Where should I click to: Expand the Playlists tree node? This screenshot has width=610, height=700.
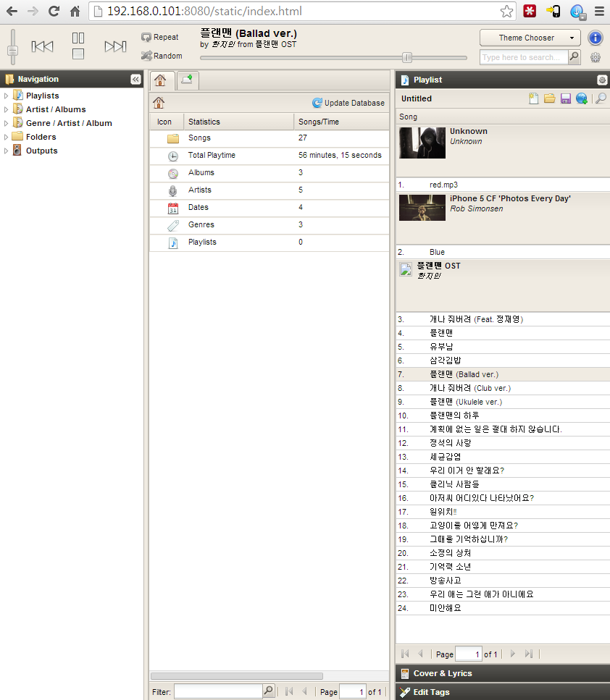(x=7, y=96)
